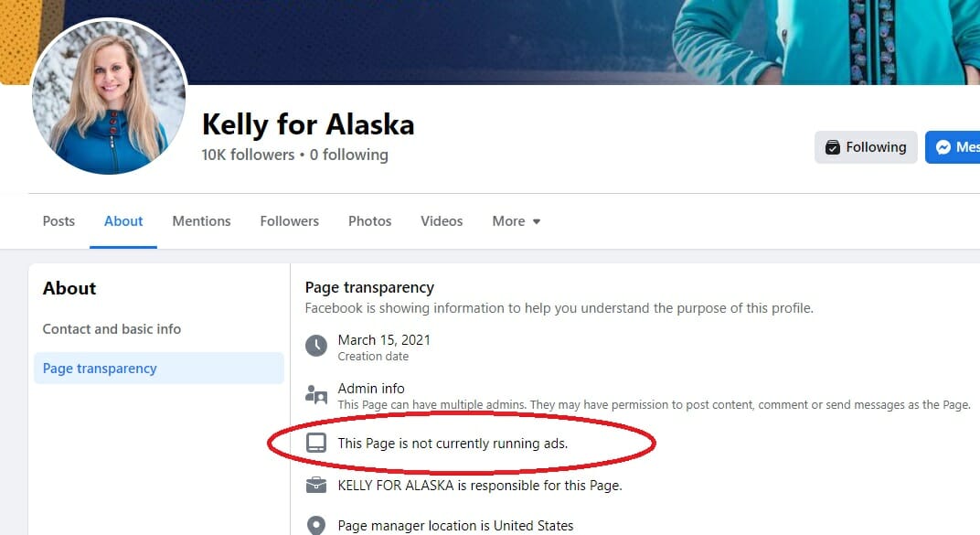The image size is (980, 535).
Task: Open the Kelly for Alaska profile picture
Action: pyautogui.click(x=109, y=96)
